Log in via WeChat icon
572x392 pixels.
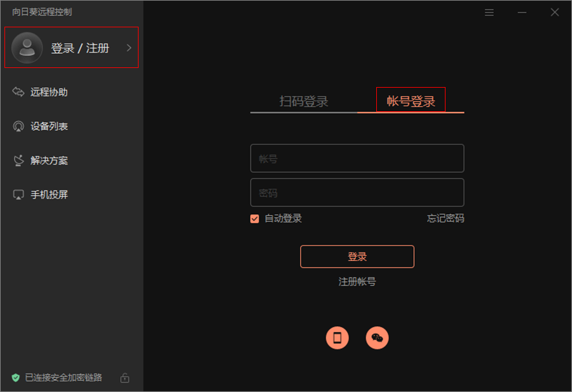pyautogui.click(x=377, y=337)
